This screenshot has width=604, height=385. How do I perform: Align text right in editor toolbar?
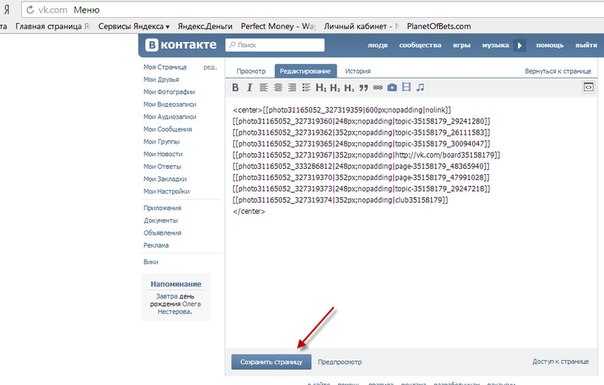[292, 87]
